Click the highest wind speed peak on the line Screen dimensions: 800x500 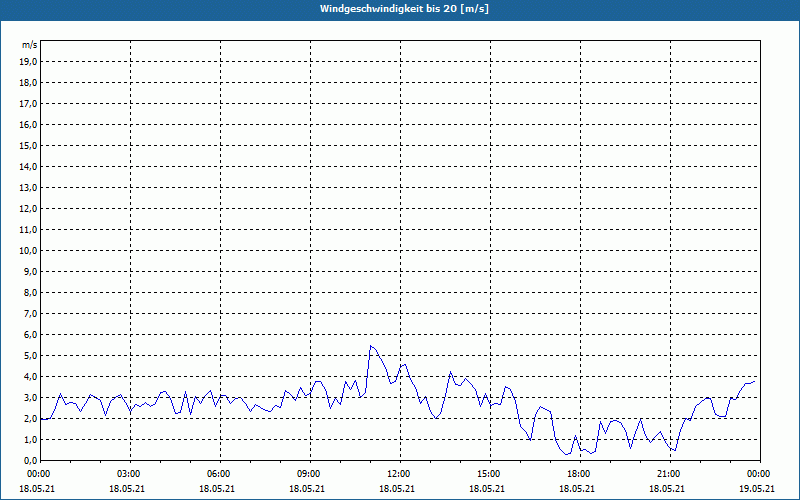pyautogui.click(x=371, y=346)
